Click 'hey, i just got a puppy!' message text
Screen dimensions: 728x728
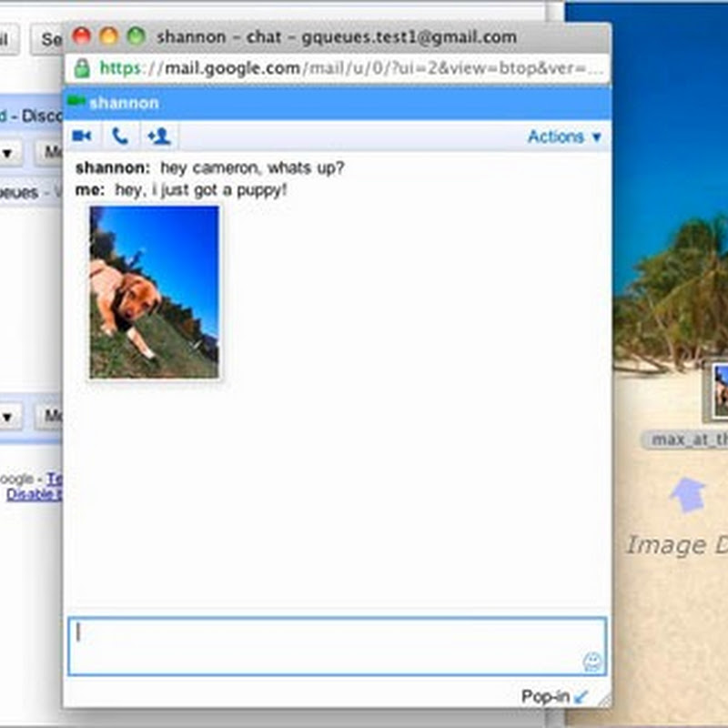pyautogui.click(x=200, y=190)
